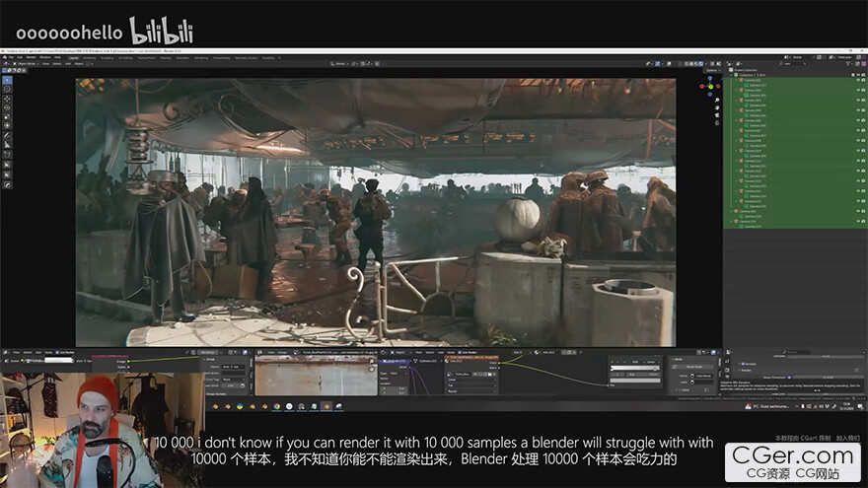Open the viewport View menu
Screen dimensions: 868x488
pyautogui.click(x=46, y=64)
